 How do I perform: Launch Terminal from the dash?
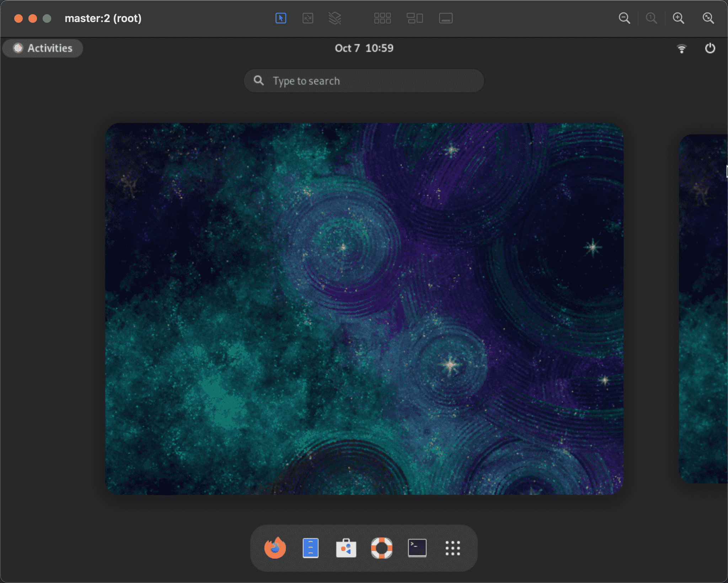[x=417, y=548]
